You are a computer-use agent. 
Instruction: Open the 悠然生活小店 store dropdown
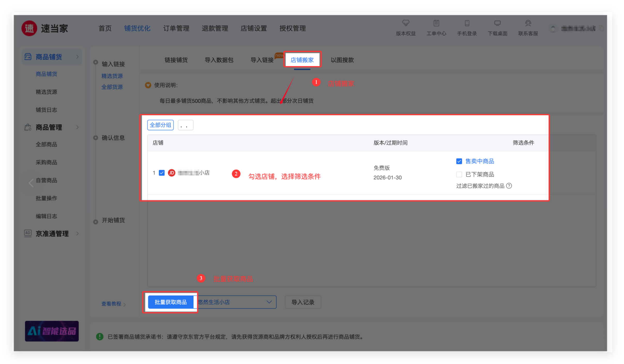pyautogui.click(x=236, y=302)
